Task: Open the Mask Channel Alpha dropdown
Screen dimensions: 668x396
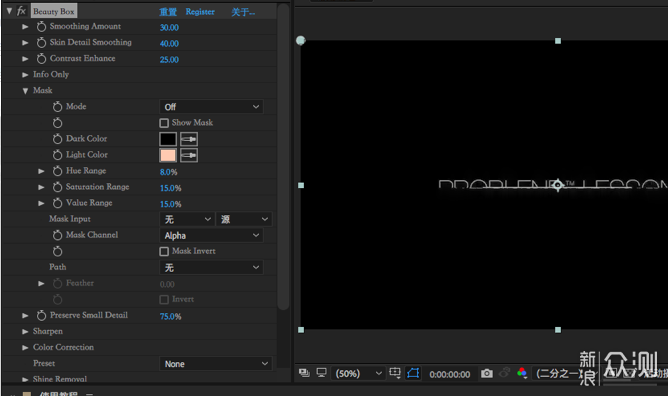Action: [x=211, y=235]
